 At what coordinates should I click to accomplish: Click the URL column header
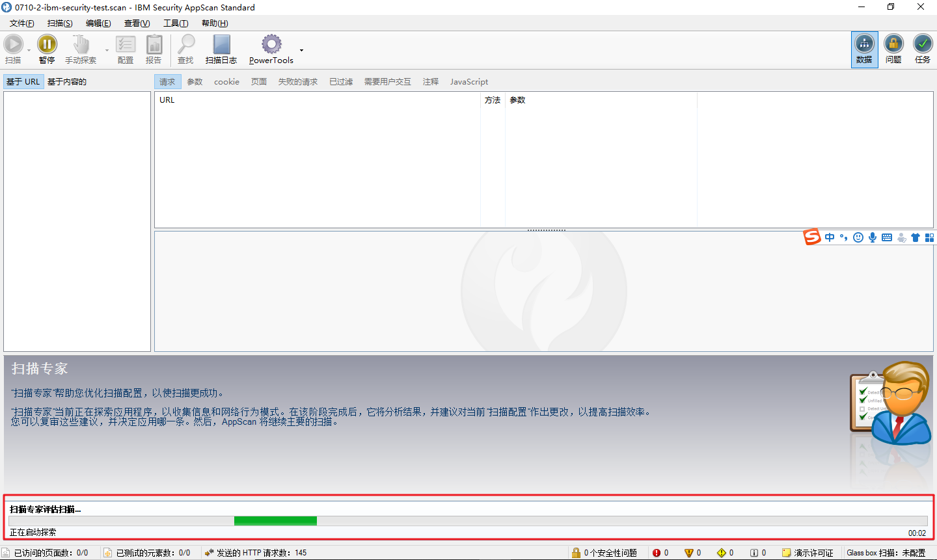(x=318, y=100)
